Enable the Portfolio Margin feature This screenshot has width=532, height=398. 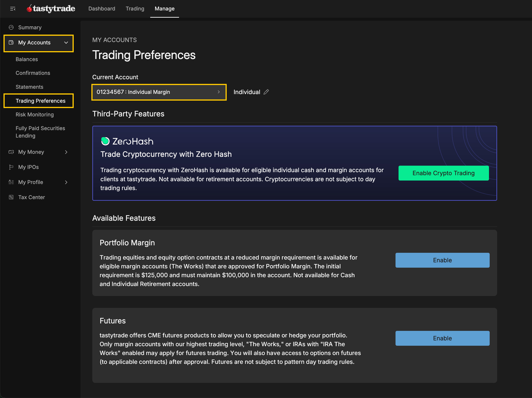(x=442, y=260)
